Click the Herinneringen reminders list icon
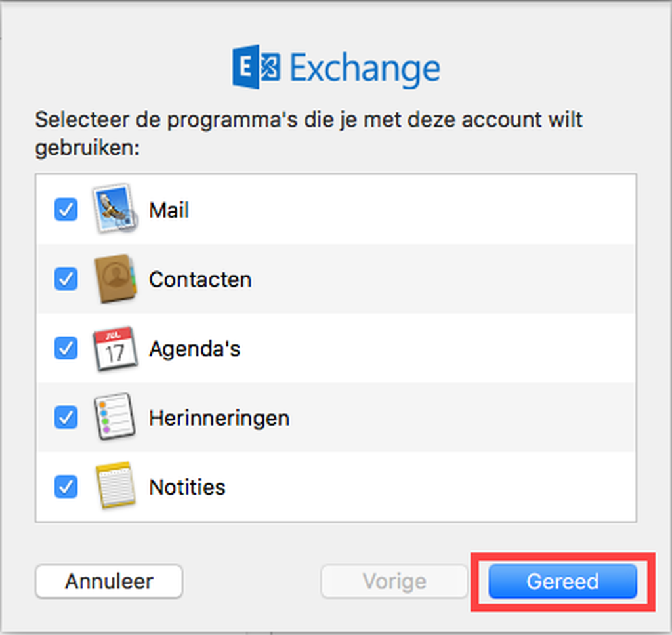 pos(115,418)
